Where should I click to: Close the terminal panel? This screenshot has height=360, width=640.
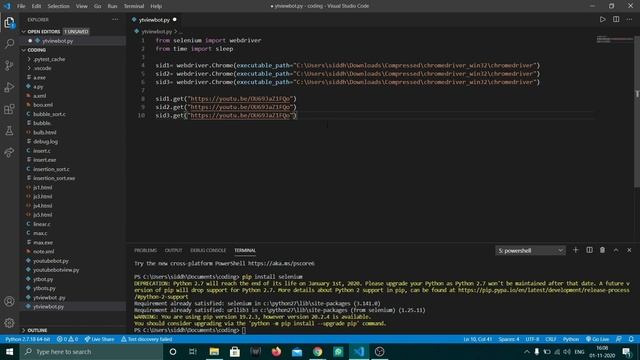pyautogui.click(x=629, y=250)
